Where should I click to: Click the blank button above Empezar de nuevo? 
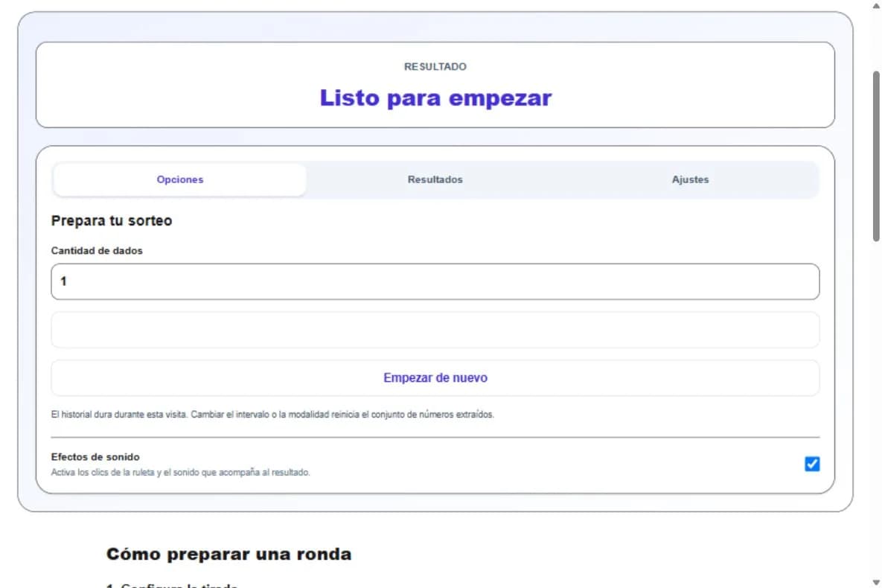435,330
